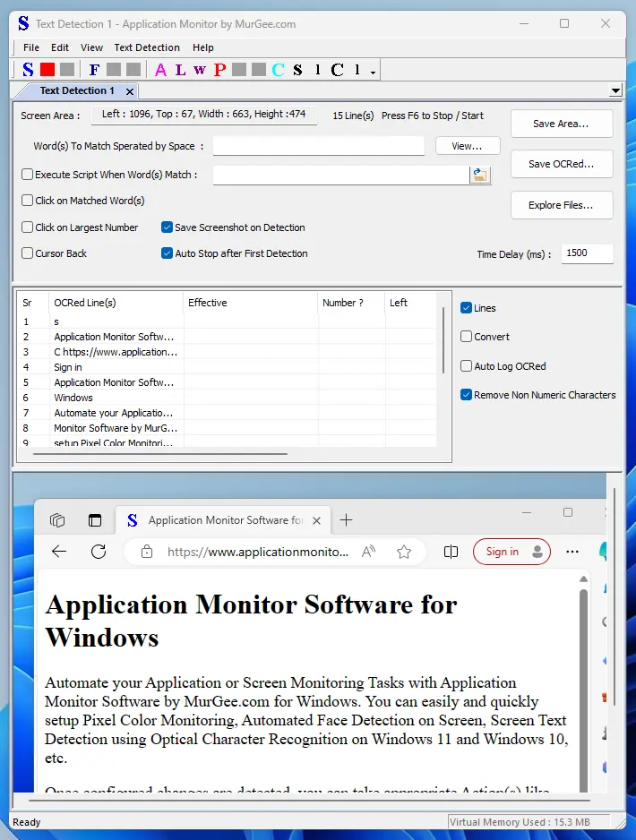636x840 pixels.
Task: Select the 'Sign in' OCRed row
Action: pos(227,367)
